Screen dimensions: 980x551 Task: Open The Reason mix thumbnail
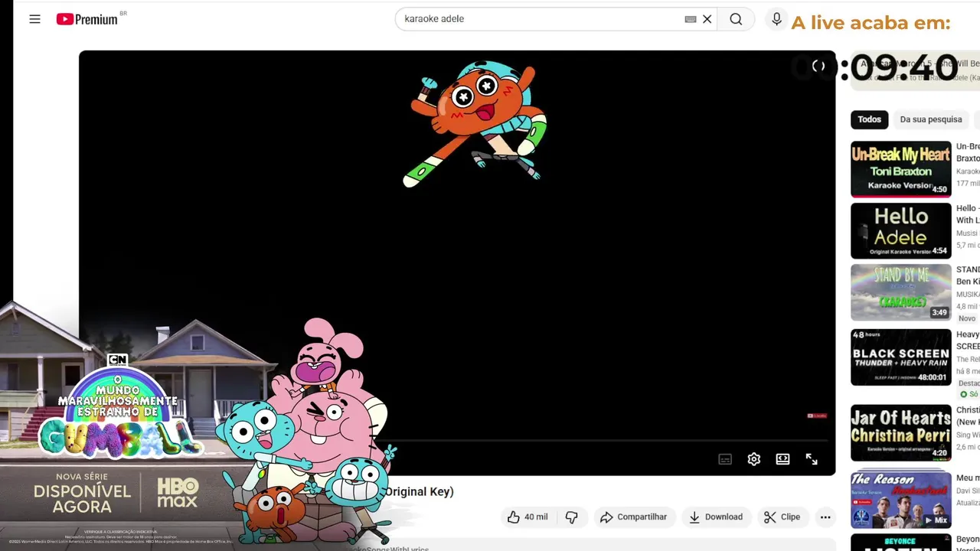click(901, 500)
